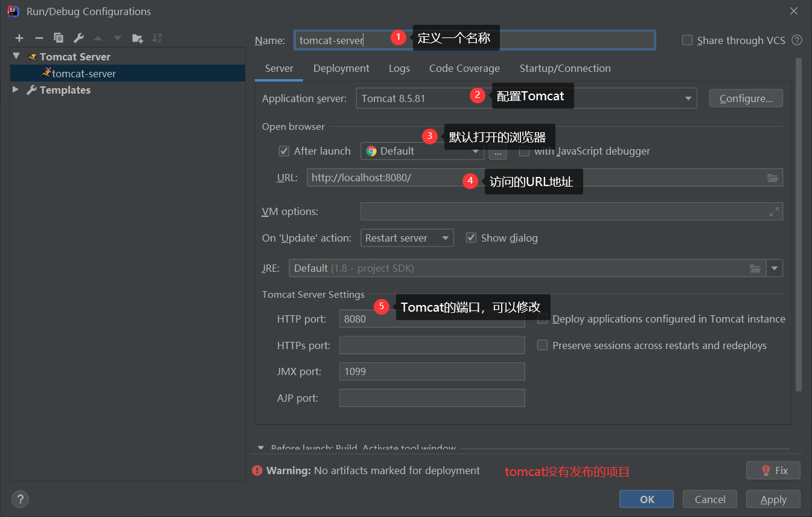This screenshot has width=812, height=517.
Task: Move configuration up with the up arrow
Action: pos(98,38)
